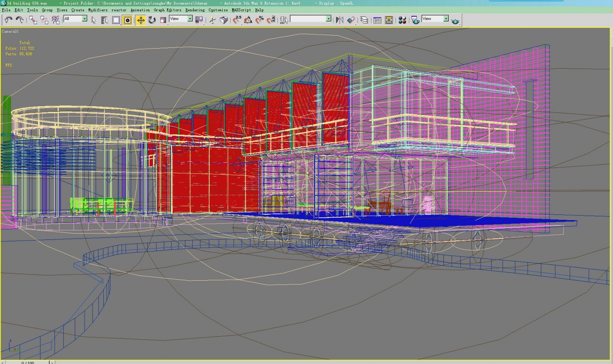Enable Angle Snap toggle

point(248,19)
